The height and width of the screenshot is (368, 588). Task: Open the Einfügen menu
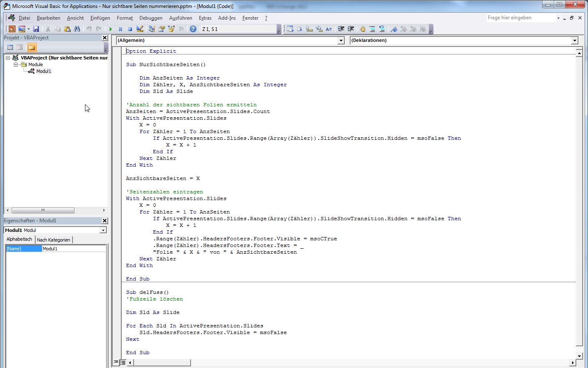(100, 18)
